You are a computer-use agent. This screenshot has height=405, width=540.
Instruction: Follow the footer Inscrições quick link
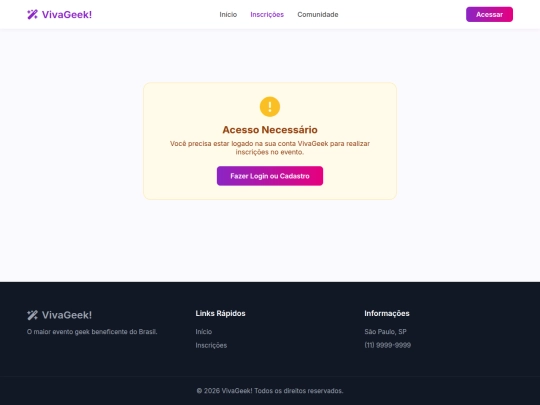[x=211, y=345]
